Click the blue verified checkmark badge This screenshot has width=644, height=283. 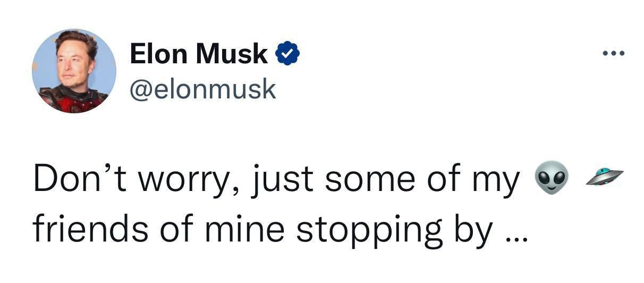click(287, 54)
